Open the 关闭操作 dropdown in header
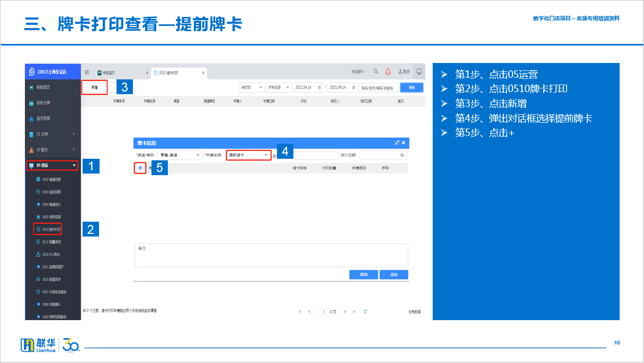Image resolution: width=644 pixels, height=363 pixels. point(359,72)
